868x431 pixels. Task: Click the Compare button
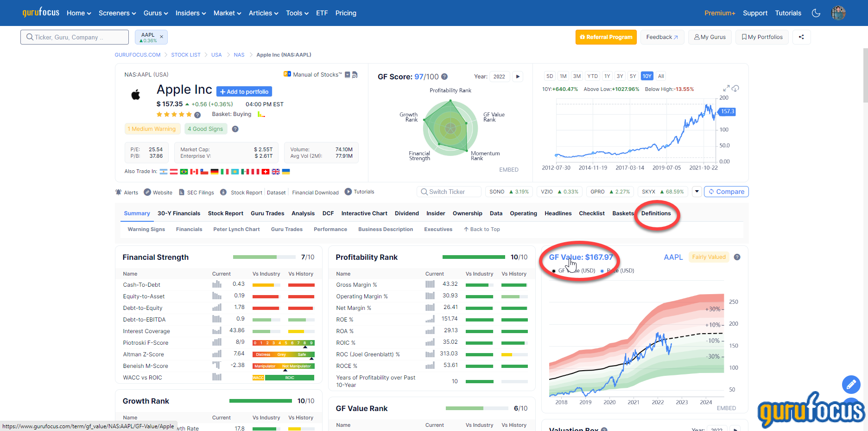click(726, 192)
